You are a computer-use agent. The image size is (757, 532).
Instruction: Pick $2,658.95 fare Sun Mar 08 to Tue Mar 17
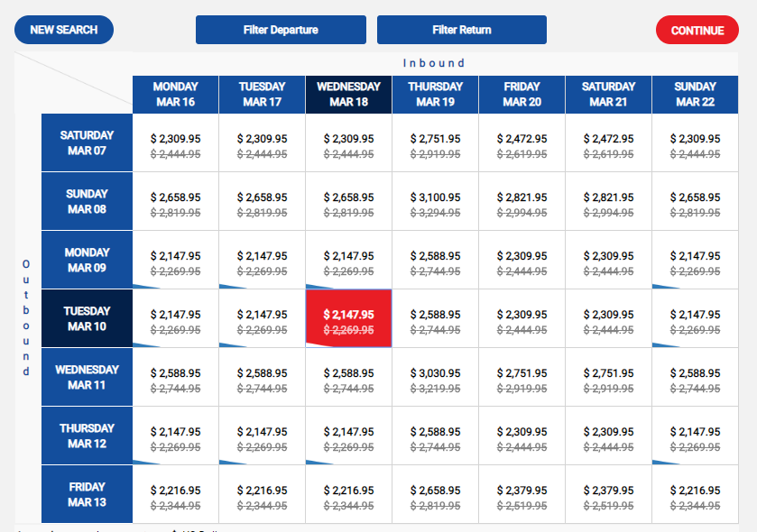click(263, 201)
